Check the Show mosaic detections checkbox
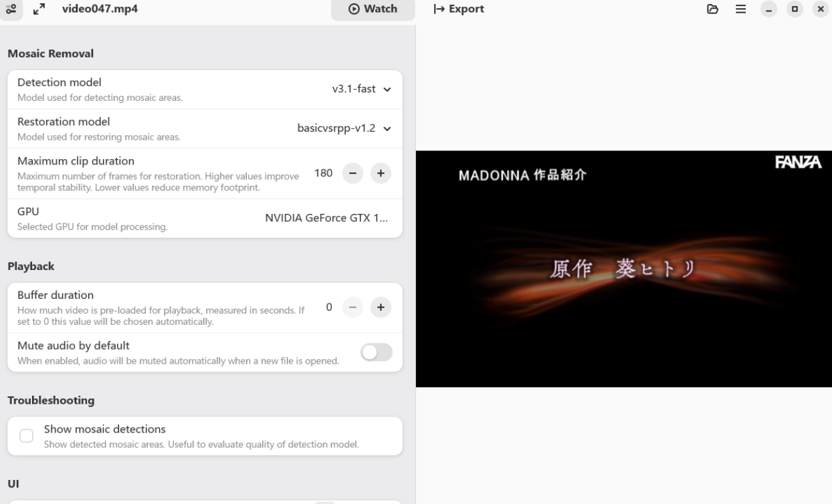The height and width of the screenshot is (504, 832). coord(27,436)
